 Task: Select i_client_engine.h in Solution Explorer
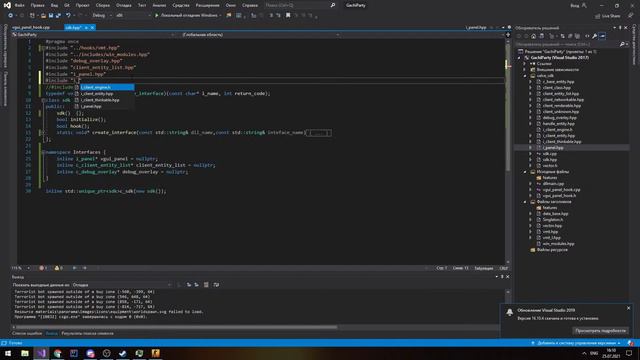[557, 130]
